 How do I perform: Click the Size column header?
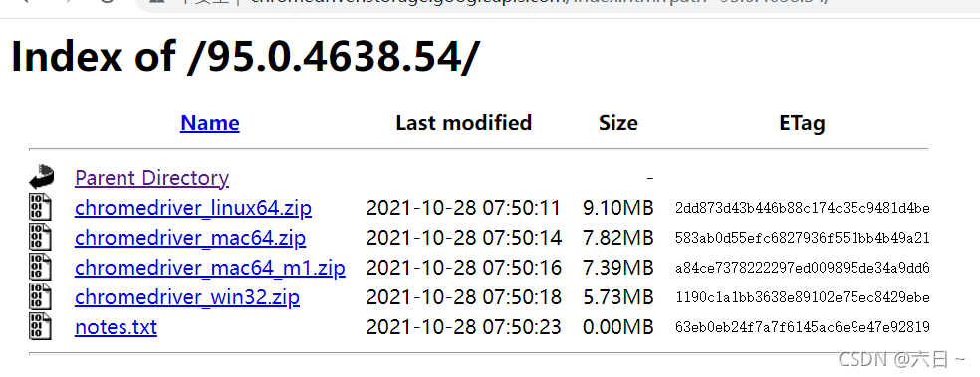pyautogui.click(x=618, y=123)
